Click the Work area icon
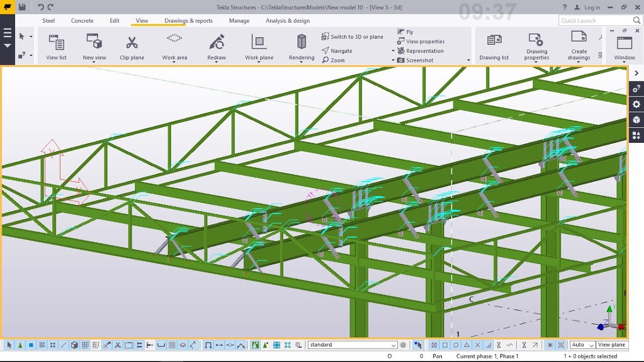The height and width of the screenshot is (362, 644). tap(174, 39)
